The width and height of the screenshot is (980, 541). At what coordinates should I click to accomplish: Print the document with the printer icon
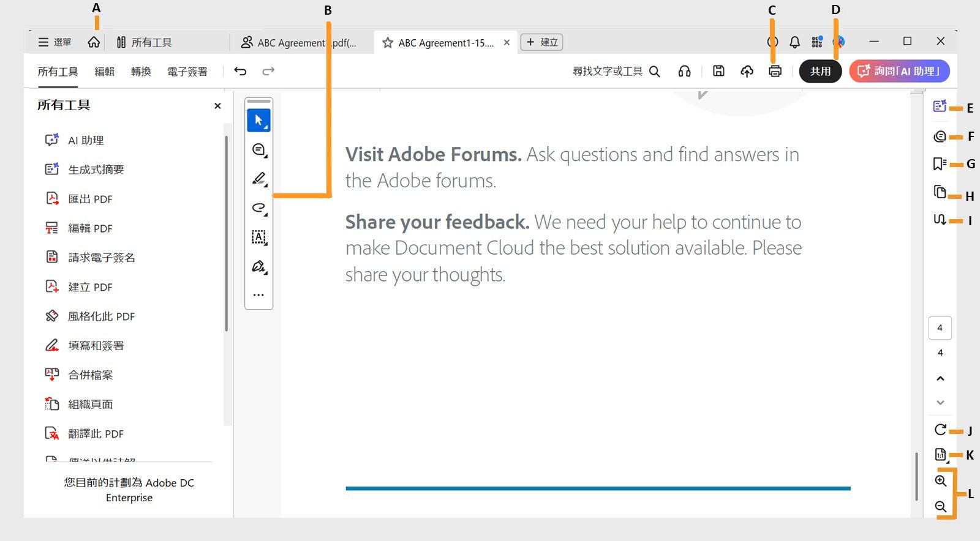coord(775,72)
